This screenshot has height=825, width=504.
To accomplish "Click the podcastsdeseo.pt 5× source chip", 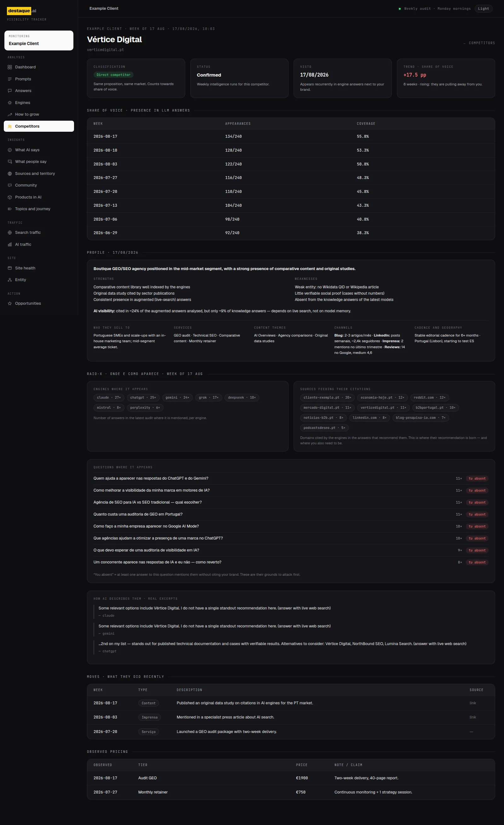I will click(324, 428).
